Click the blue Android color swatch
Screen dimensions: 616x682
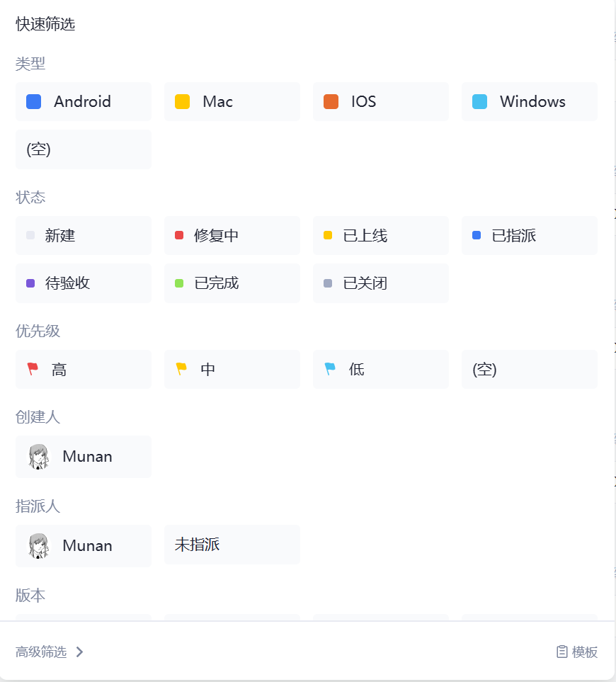(33, 102)
